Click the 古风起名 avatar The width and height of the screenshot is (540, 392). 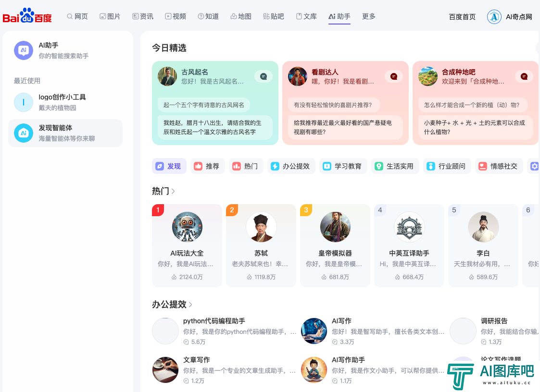pyautogui.click(x=167, y=76)
